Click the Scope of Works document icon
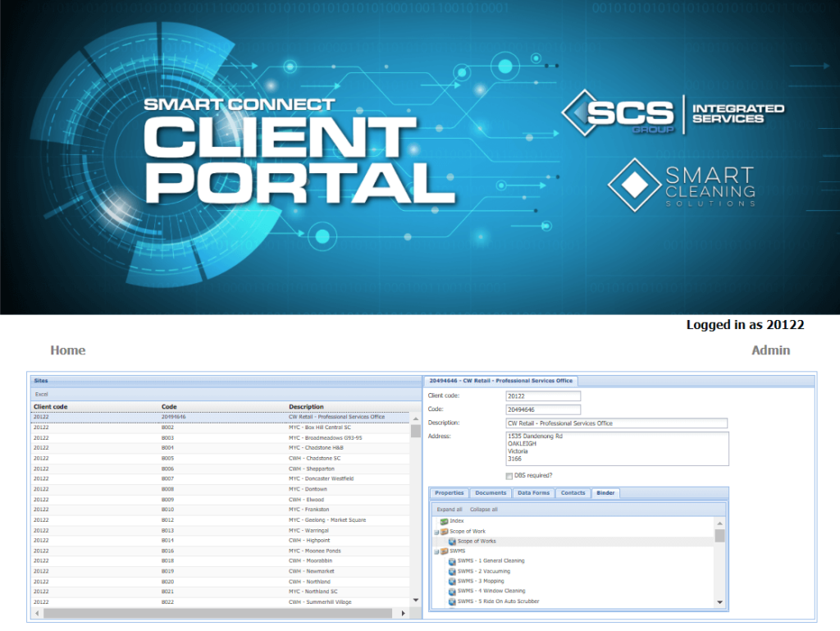The height and width of the screenshot is (631, 840). coord(452,542)
